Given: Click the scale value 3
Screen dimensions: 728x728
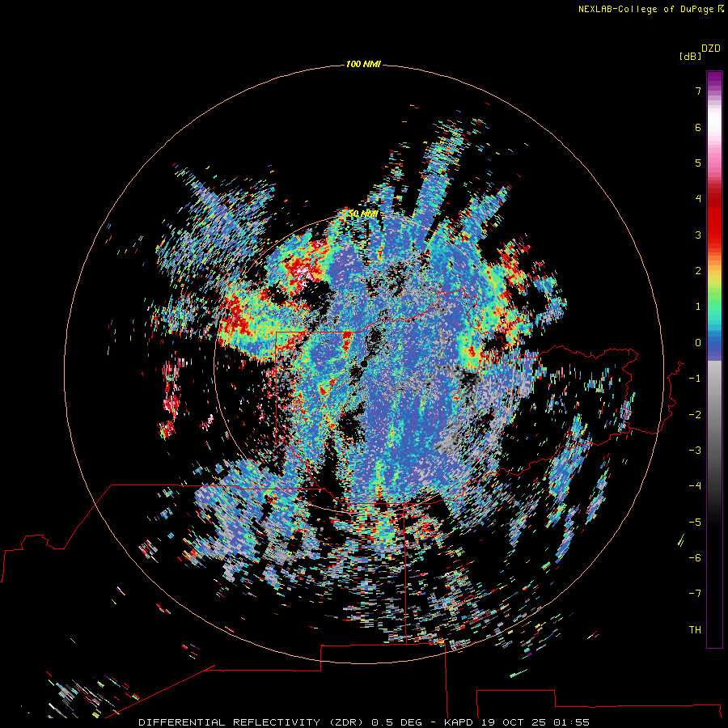Looking at the screenshot, I should (x=698, y=235).
